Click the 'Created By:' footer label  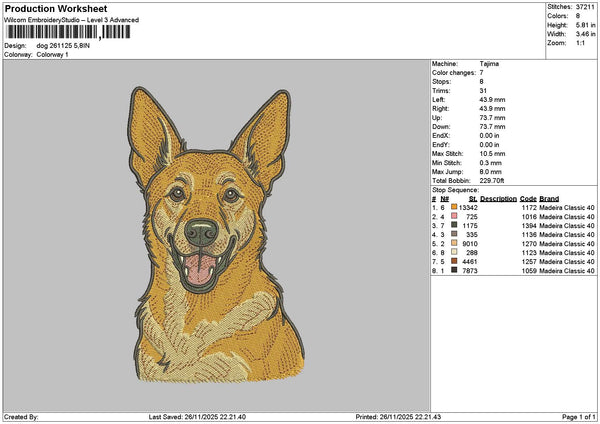[x=21, y=417]
